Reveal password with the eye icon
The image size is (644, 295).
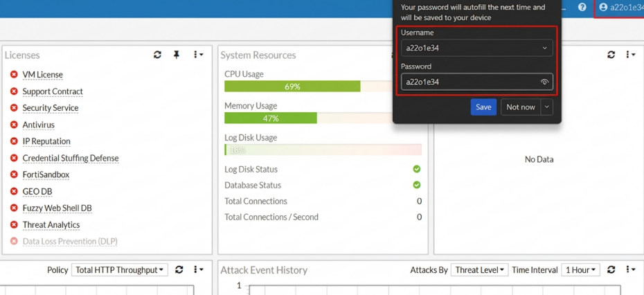[x=544, y=82]
